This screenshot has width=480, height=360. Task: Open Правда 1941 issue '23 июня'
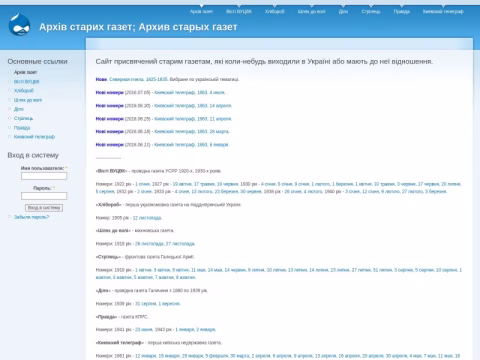(144, 330)
